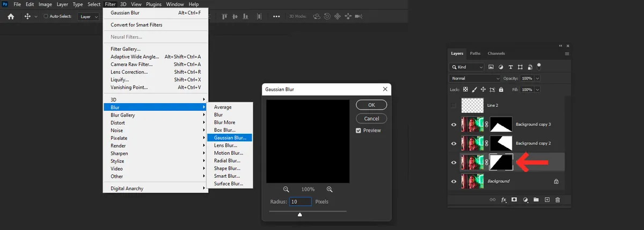Hide the Background layer using eye icon

454,181
